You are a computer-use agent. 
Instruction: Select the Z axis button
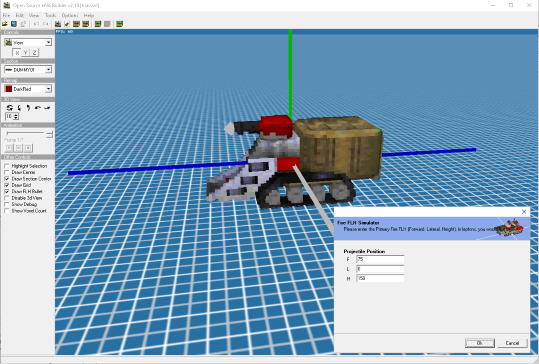pos(34,53)
